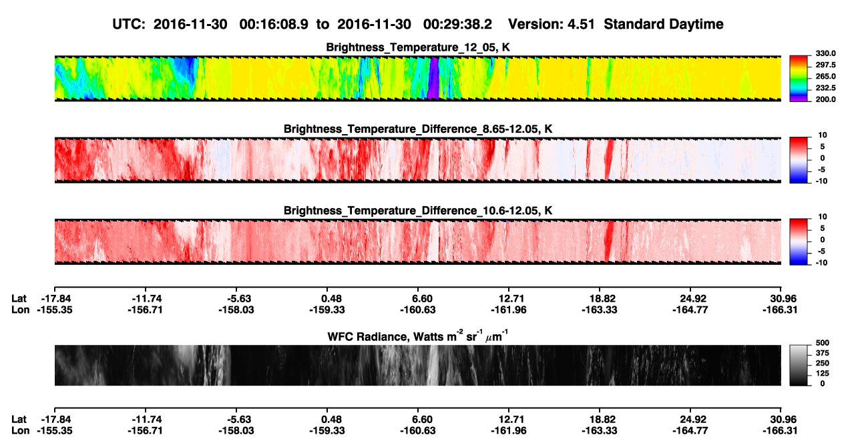Screen dimensions: 868x445
Task: Click upper axis latitude value 0.48
Action: click(x=331, y=298)
